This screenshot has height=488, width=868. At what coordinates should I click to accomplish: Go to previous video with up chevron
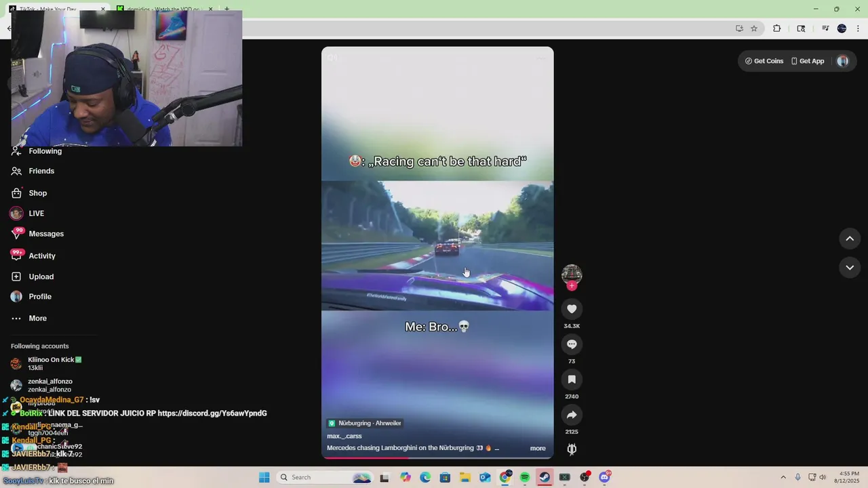coord(850,239)
